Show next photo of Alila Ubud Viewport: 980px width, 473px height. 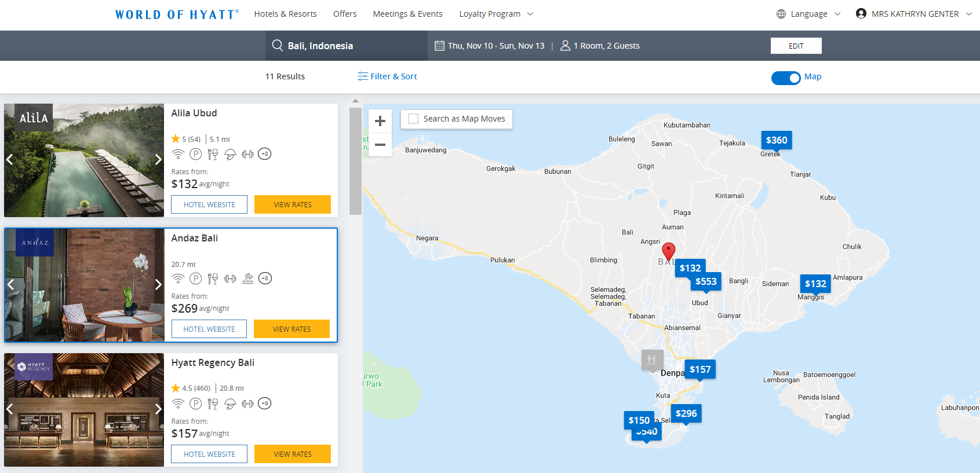tap(158, 160)
